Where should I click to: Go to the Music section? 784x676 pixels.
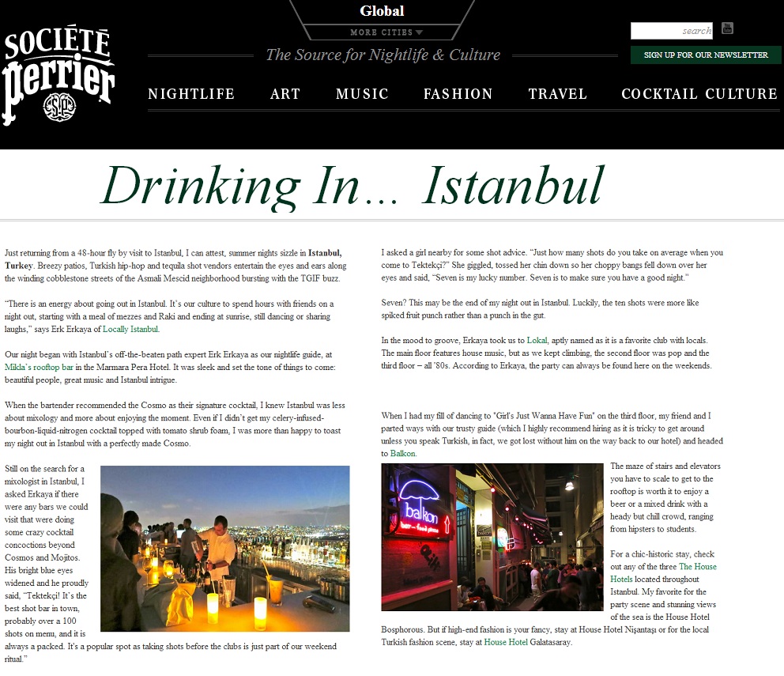(362, 93)
